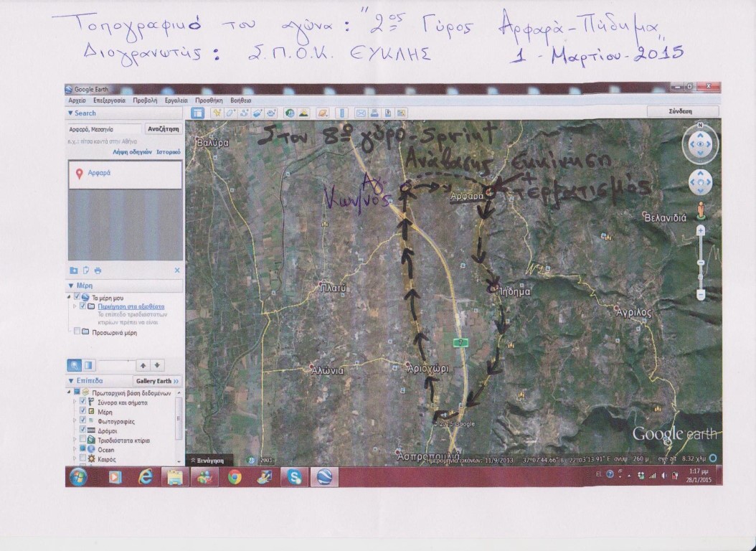Viewport: 756px width, 551px height.
Task: Click the Ιστορικό link
Action: (x=169, y=152)
